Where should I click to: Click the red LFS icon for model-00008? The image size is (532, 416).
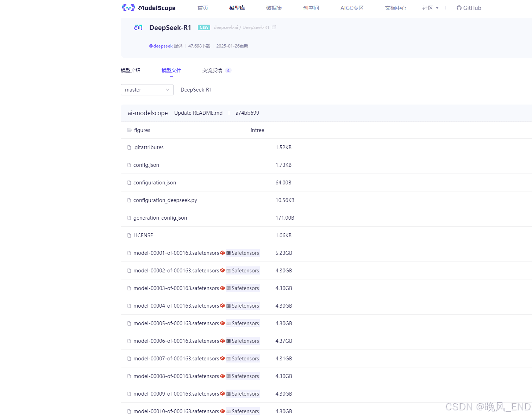pyautogui.click(x=223, y=376)
